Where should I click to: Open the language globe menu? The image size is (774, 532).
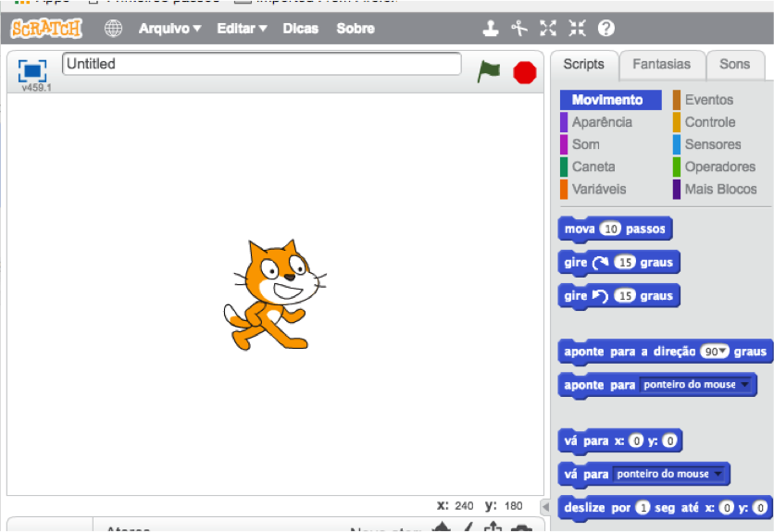113,28
